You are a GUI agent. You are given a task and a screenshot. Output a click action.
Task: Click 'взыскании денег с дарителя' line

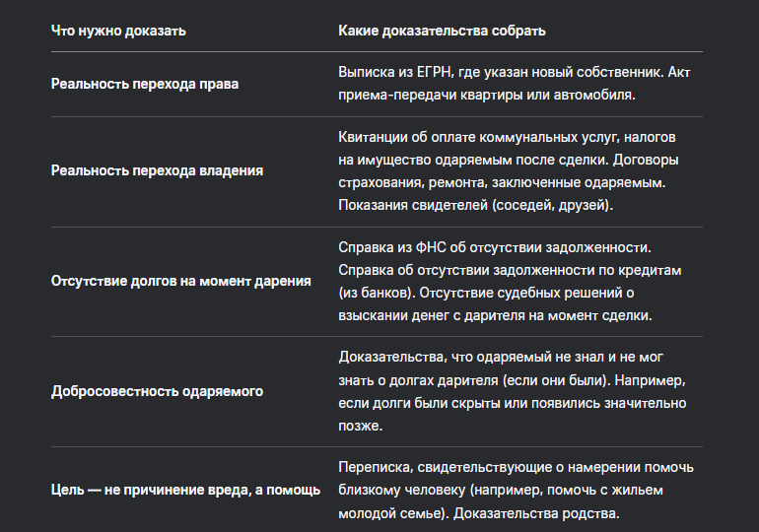tap(495, 315)
